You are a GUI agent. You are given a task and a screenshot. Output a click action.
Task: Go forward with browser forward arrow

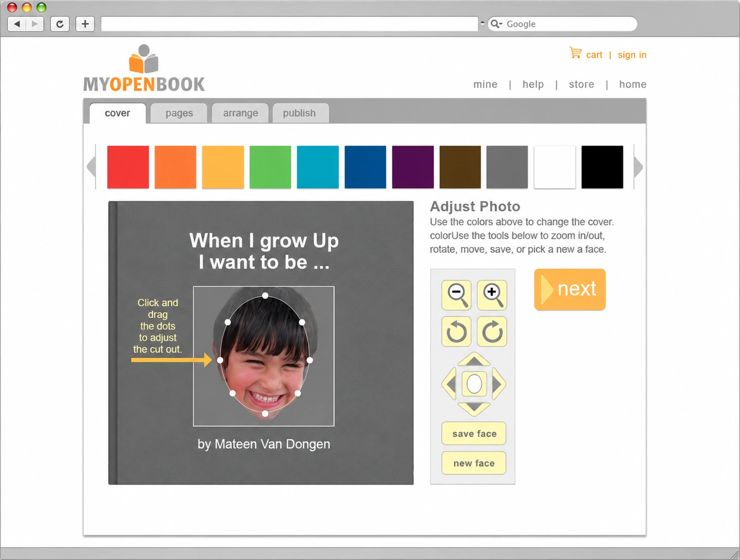(x=35, y=24)
